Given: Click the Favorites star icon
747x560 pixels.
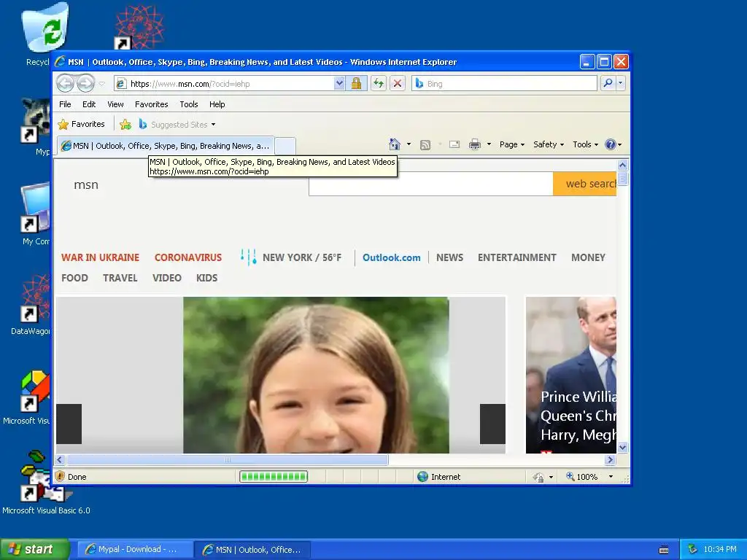Looking at the screenshot, I should pos(63,124).
